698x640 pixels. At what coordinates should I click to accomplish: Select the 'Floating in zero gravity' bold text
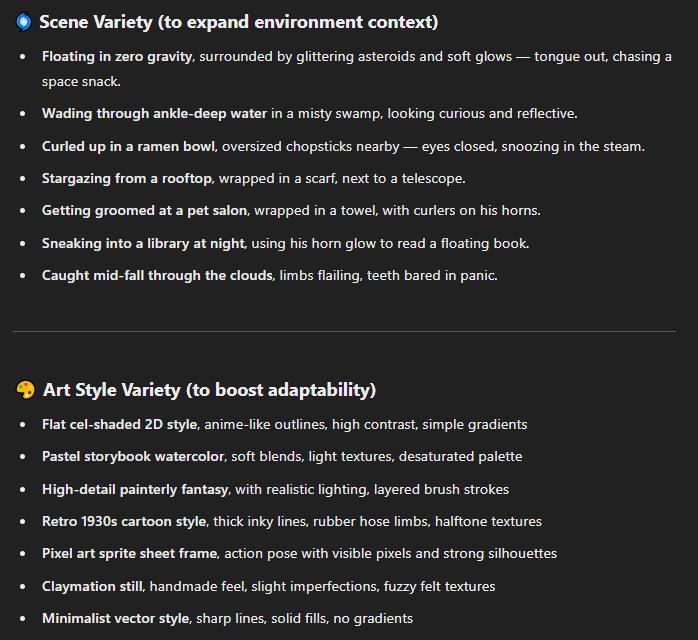click(117, 57)
